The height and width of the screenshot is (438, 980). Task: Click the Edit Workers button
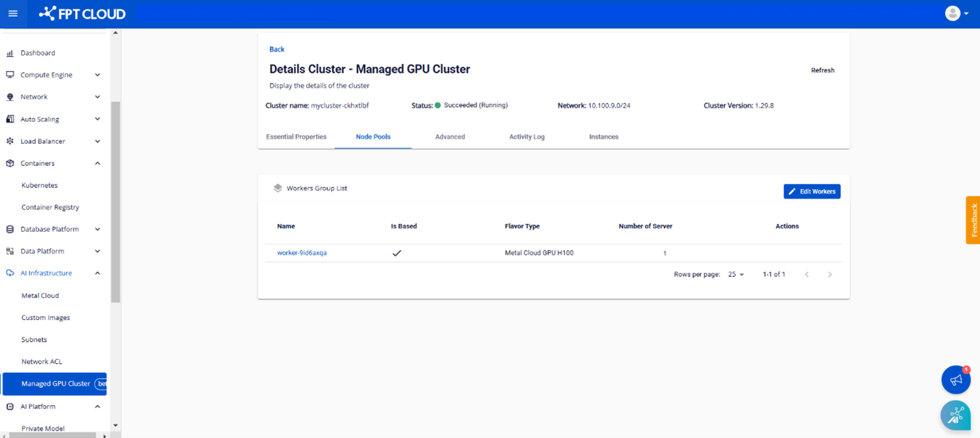pos(811,192)
